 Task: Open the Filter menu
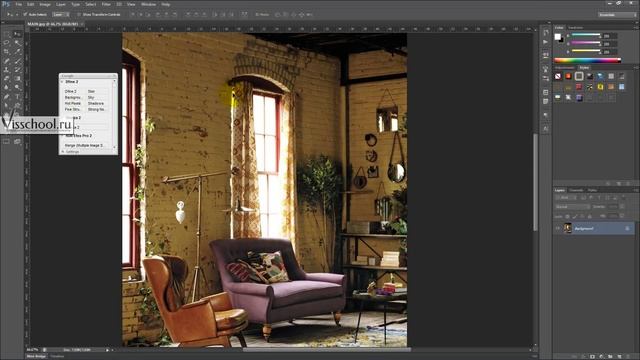106,4
